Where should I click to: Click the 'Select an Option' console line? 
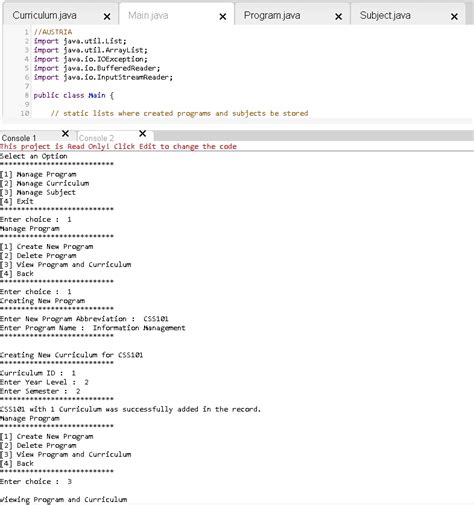pos(34,156)
